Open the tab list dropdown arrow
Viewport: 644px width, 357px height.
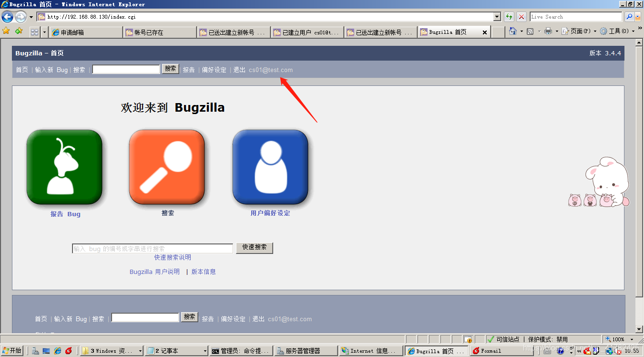tap(45, 32)
